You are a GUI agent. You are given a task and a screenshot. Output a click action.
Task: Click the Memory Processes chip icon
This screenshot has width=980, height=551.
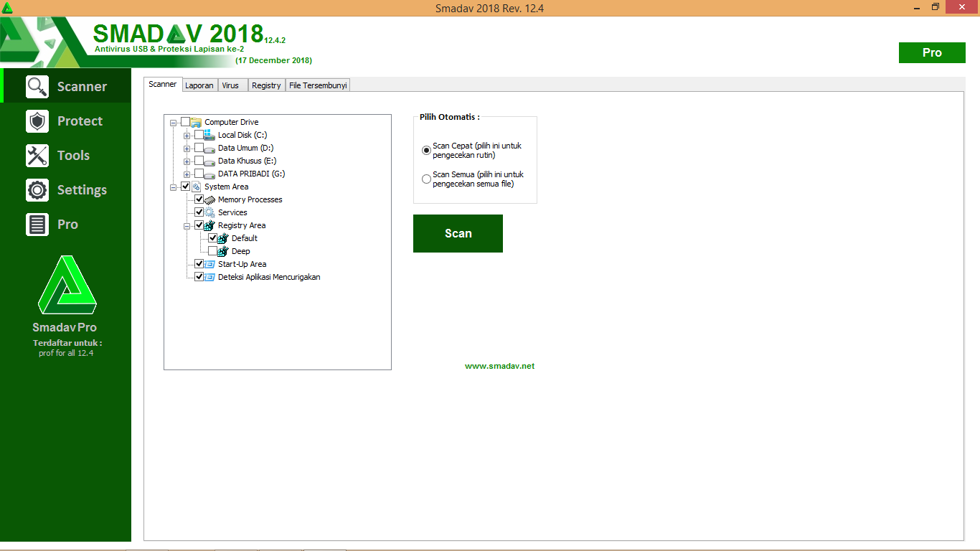coord(209,199)
